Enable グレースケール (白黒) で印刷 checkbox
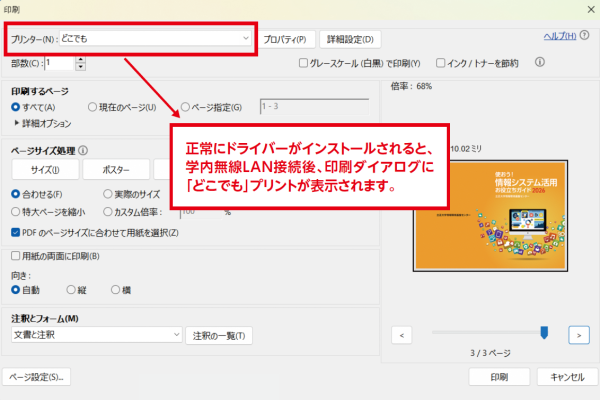 click(304, 63)
